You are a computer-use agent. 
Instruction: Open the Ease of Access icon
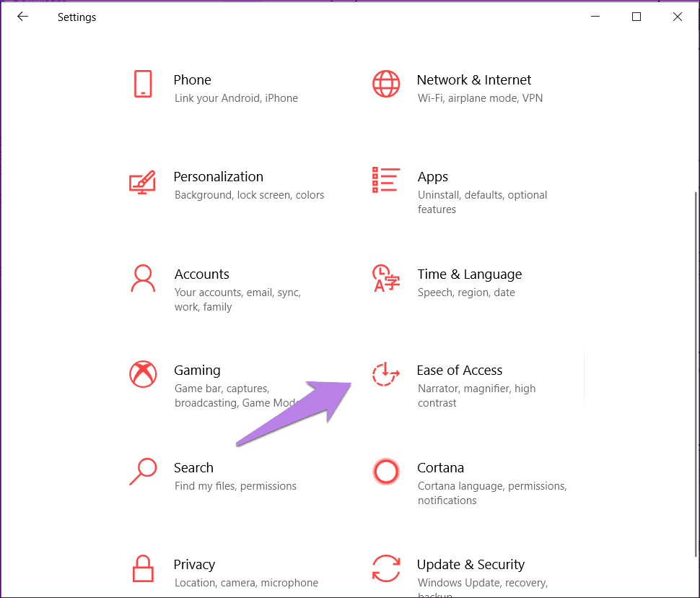tap(386, 374)
